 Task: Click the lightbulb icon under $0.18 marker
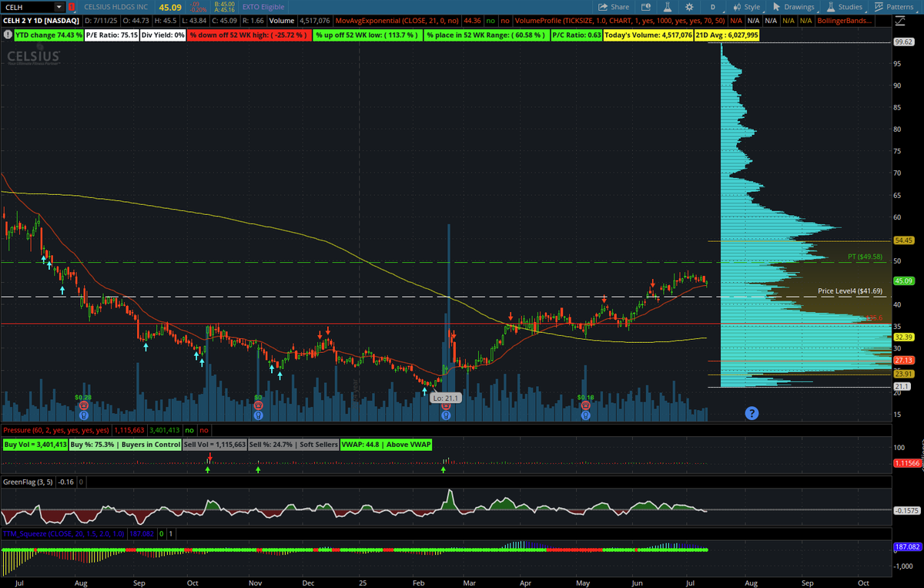coord(585,415)
